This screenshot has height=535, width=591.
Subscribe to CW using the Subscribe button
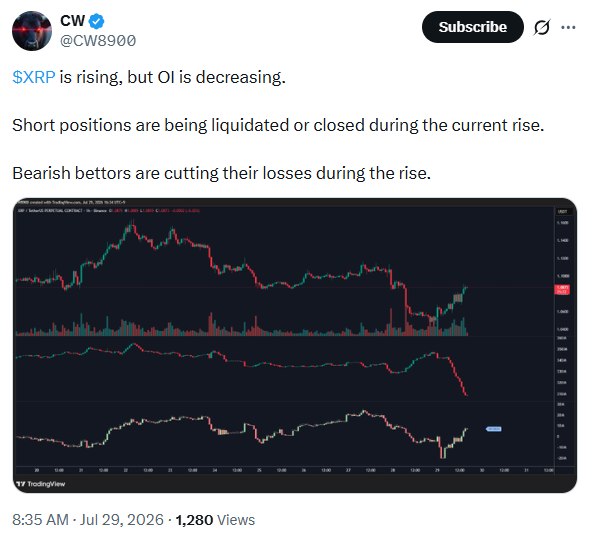[473, 27]
